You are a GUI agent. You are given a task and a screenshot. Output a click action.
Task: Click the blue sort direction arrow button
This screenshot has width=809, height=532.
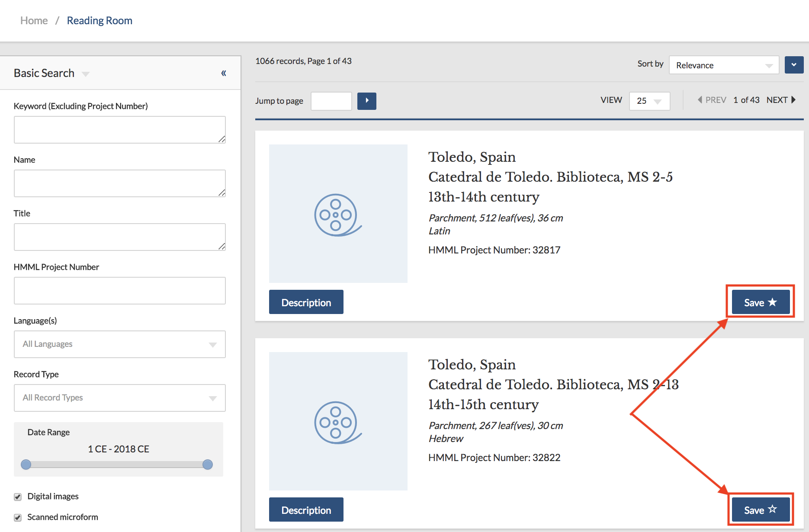pyautogui.click(x=794, y=65)
